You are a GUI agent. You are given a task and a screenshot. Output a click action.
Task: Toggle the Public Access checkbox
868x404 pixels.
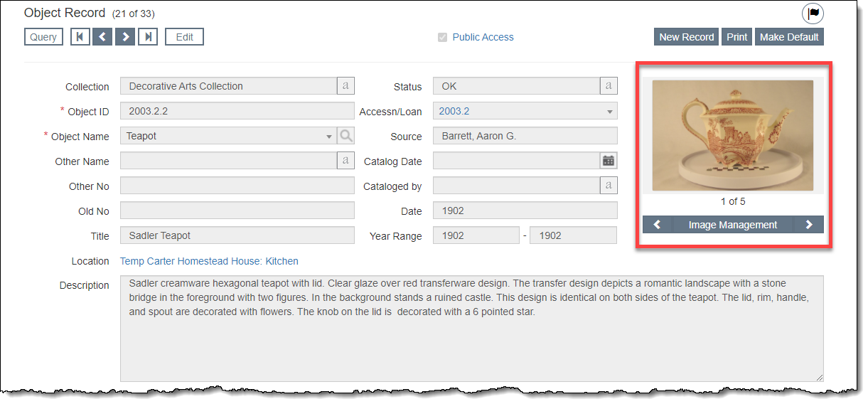[x=443, y=37]
